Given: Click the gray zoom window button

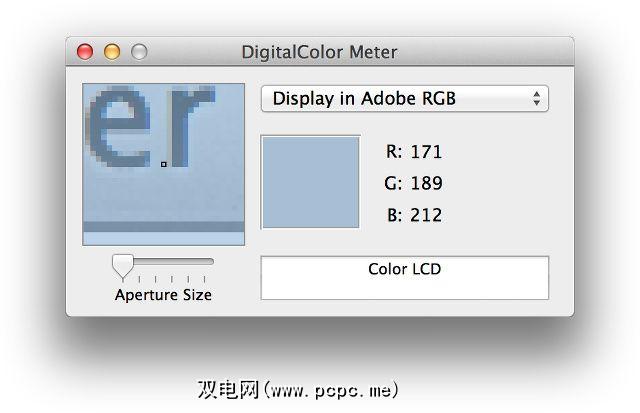Looking at the screenshot, I should pyautogui.click(x=139, y=51).
